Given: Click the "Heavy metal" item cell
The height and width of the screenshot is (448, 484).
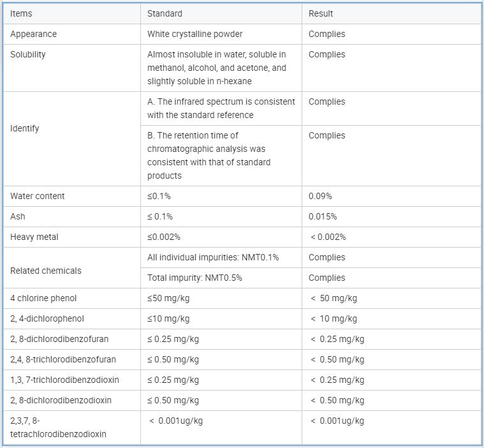Looking at the screenshot, I should 34,237.
